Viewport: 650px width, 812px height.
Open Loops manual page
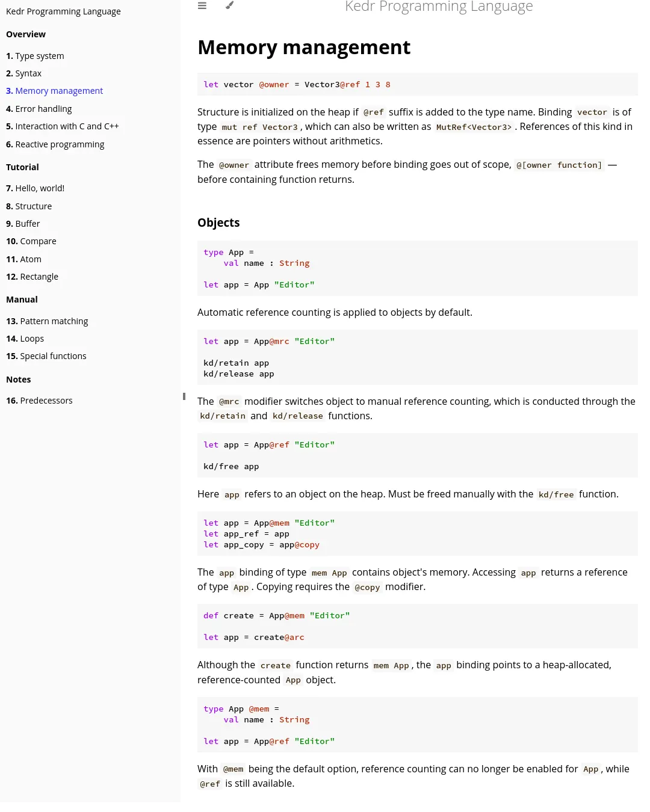click(x=25, y=339)
